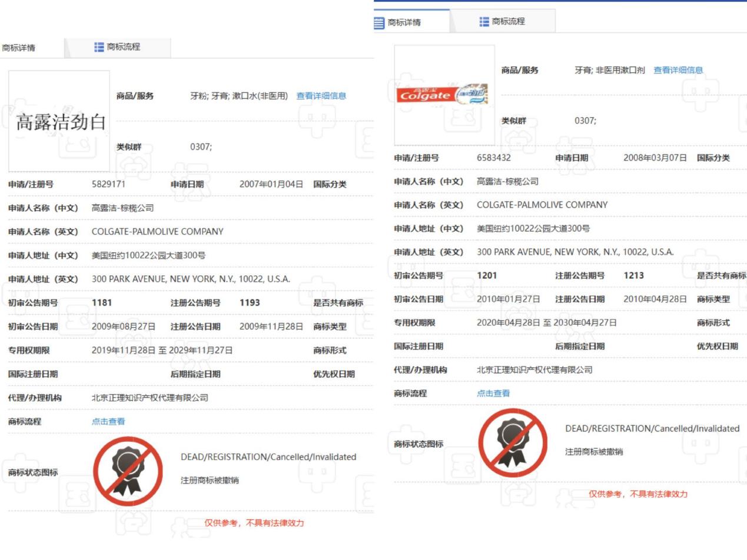Click cancelled-registration status icon in left panel
Screen dimensions: 747x560
point(128,471)
